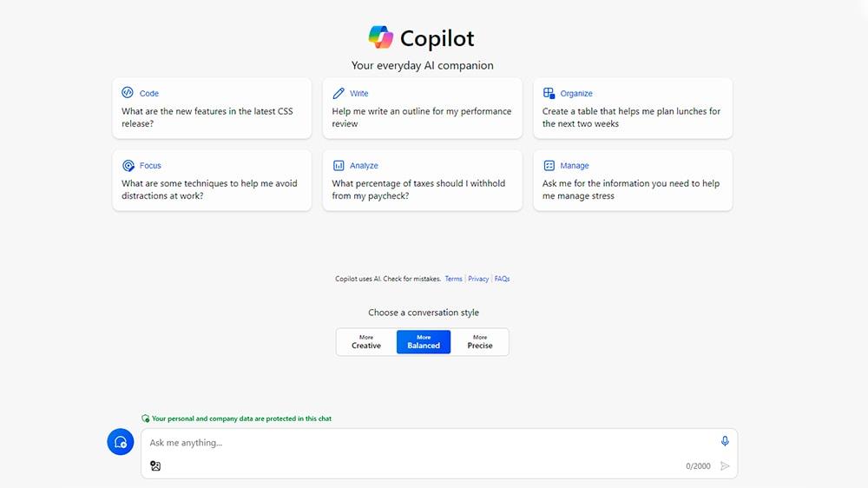The width and height of the screenshot is (868, 488).
Task: Click the Organize table icon
Action: point(549,93)
